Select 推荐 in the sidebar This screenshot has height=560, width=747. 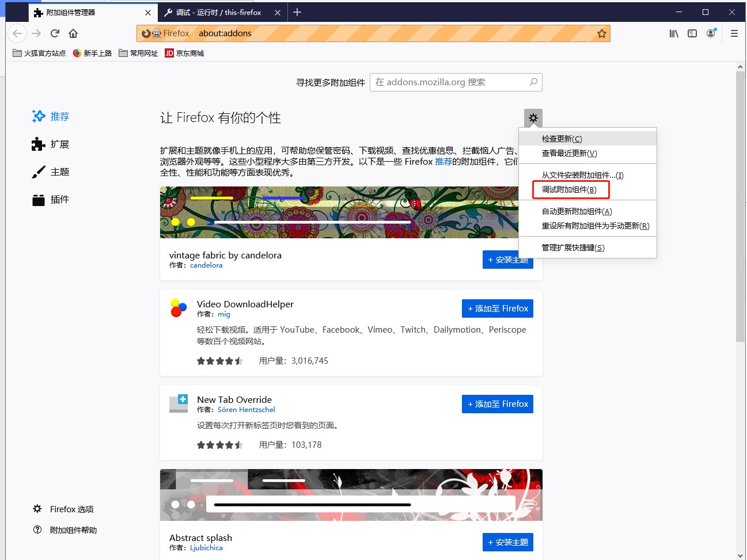coord(51,116)
